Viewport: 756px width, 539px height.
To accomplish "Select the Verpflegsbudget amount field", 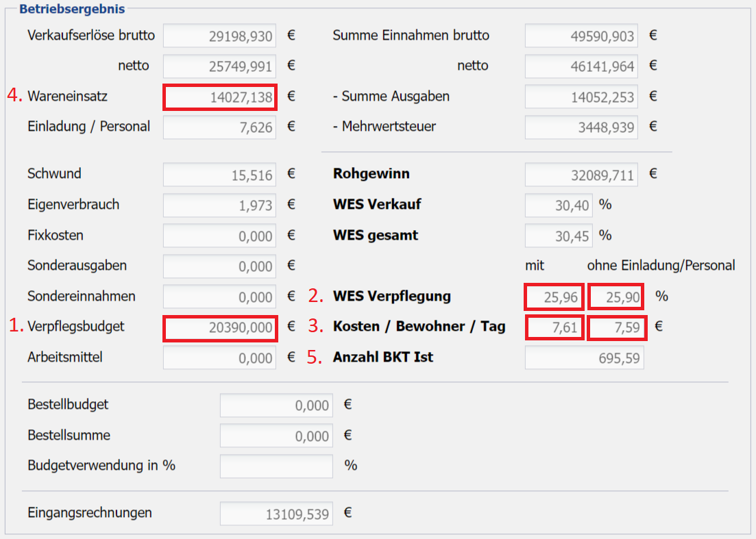I will click(219, 327).
